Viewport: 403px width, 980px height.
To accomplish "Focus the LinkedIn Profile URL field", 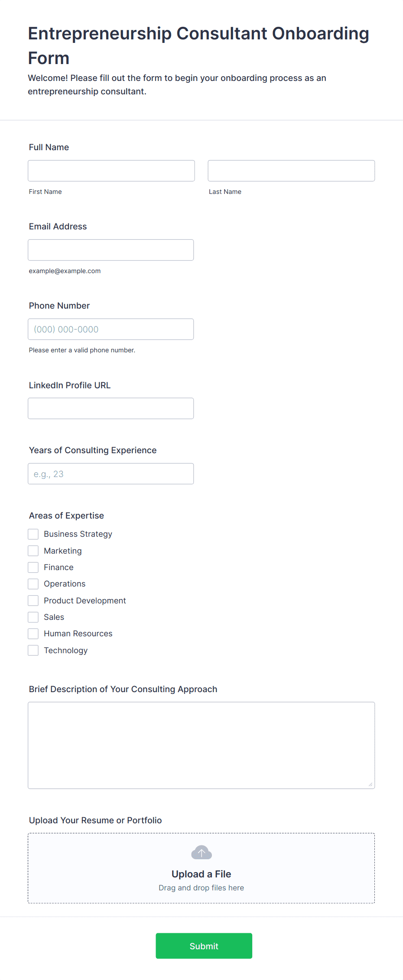I will point(111,408).
